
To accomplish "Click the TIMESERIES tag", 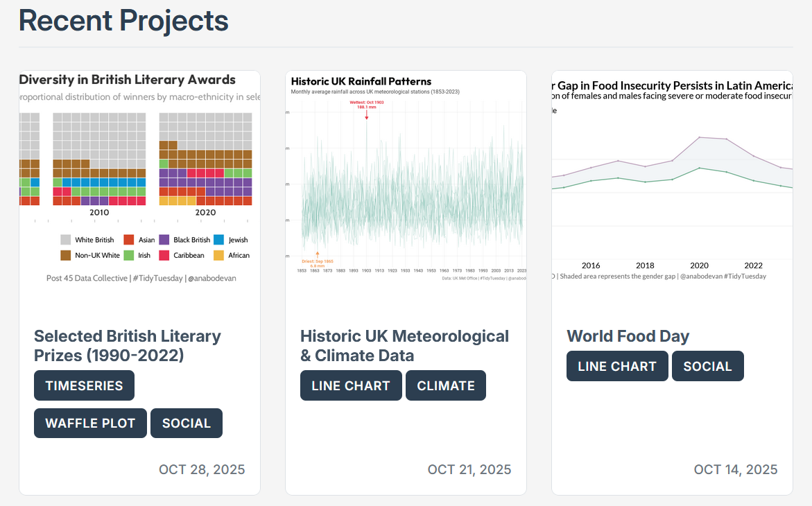I will (84, 386).
